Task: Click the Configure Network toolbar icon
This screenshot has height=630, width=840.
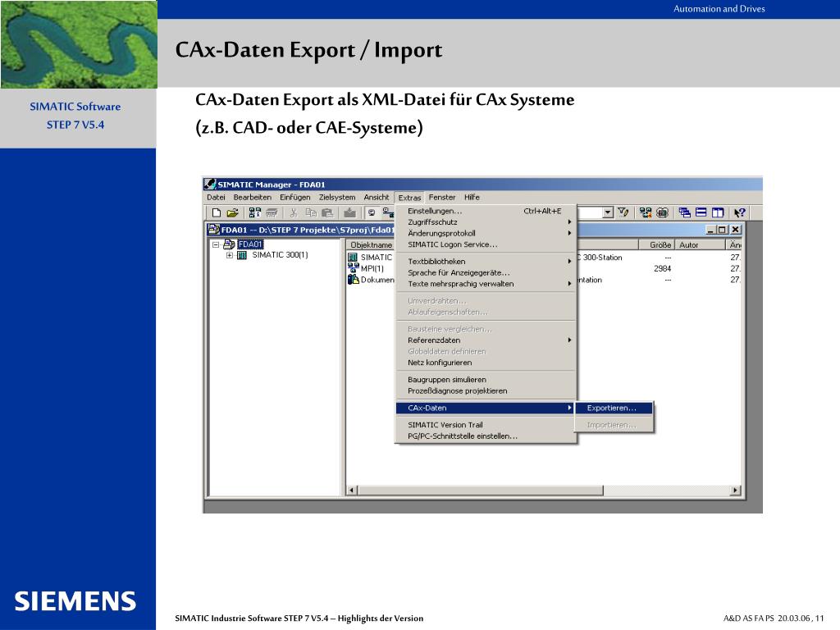Action: 646,212
